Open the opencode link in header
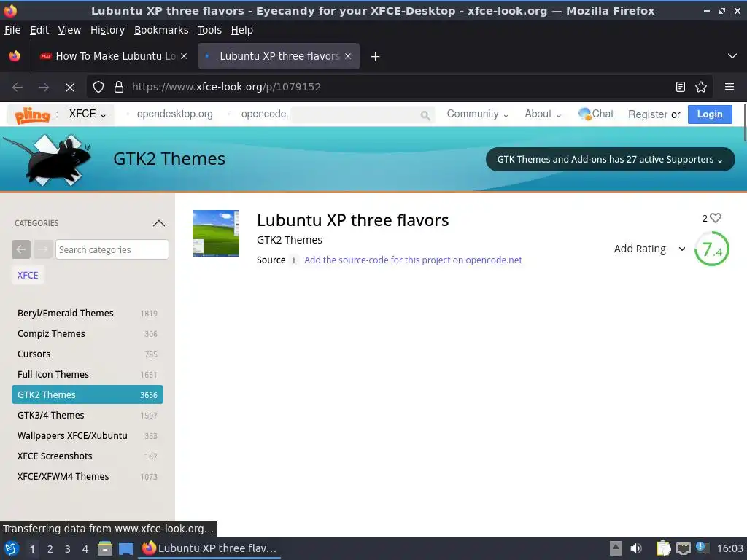Viewport: 747px width, 560px height. [x=265, y=114]
